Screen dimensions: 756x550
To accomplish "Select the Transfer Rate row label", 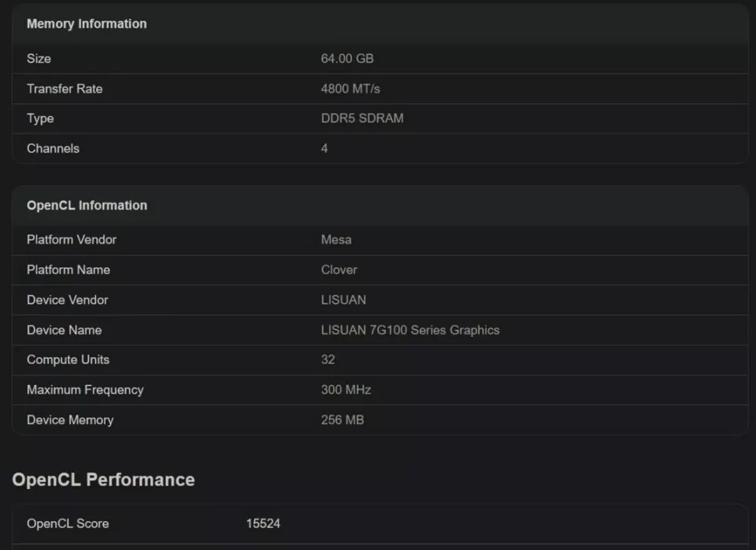I will (64, 89).
